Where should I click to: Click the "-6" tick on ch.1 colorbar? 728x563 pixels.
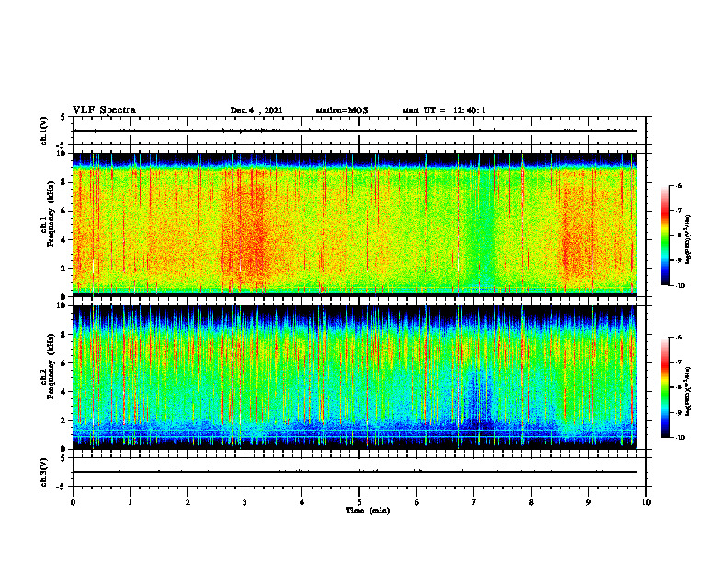point(678,186)
